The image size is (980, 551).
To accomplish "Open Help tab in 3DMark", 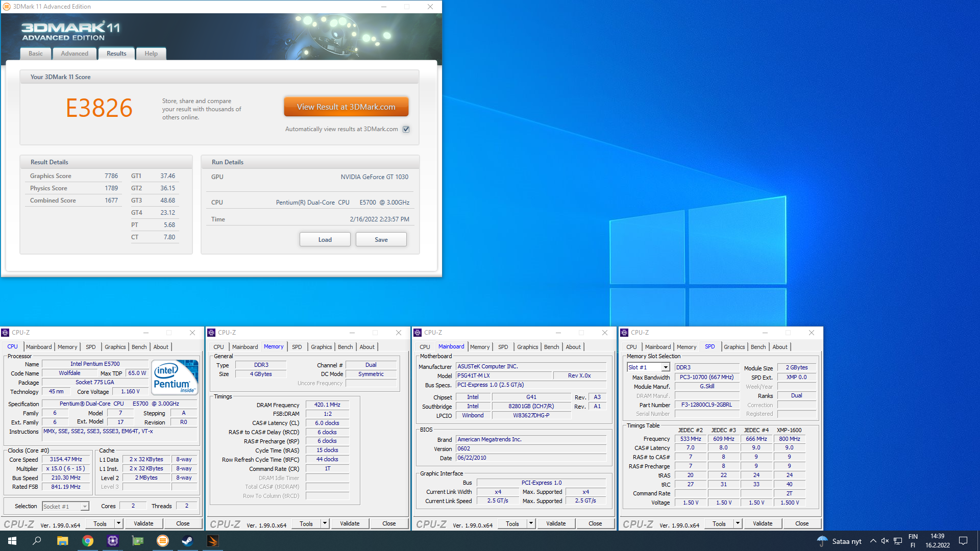I will (151, 54).
